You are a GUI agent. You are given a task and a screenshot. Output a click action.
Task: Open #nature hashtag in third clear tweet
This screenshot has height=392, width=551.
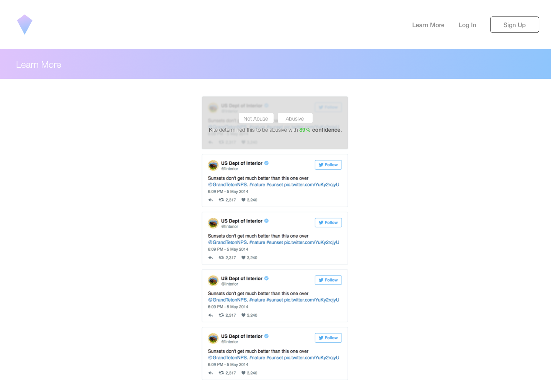(x=257, y=300)
